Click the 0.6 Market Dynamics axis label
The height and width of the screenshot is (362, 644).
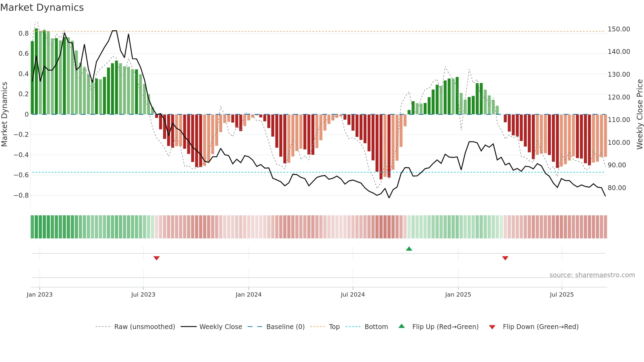click(24, 53)
